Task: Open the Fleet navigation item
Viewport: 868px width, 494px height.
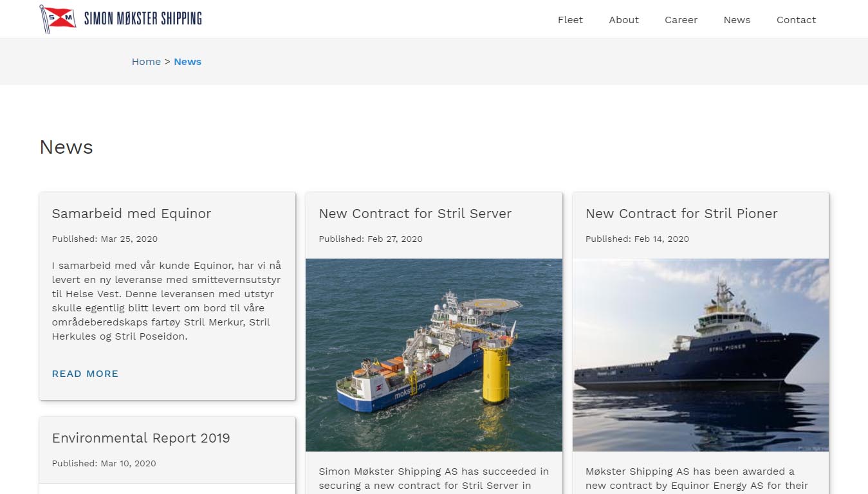Action: coord(570,20)
